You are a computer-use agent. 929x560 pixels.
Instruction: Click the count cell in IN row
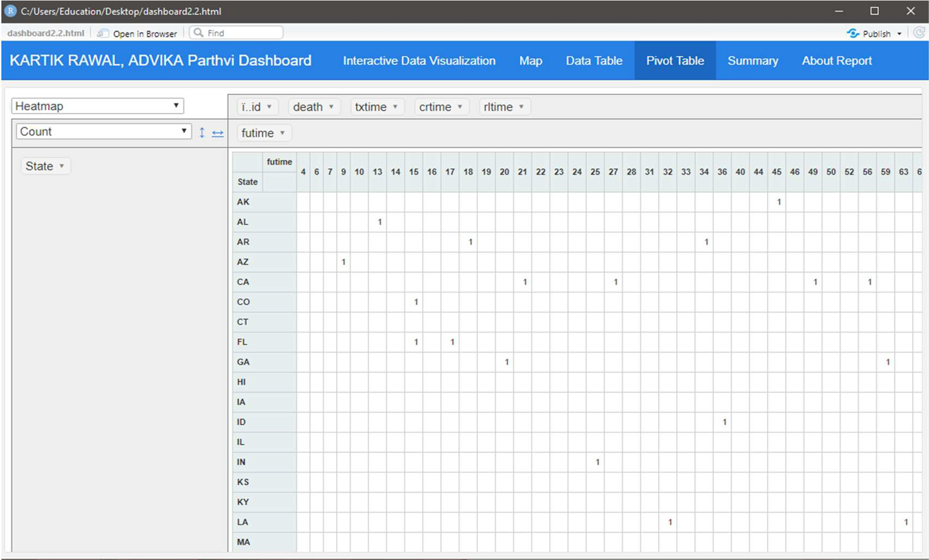(596, 461)
